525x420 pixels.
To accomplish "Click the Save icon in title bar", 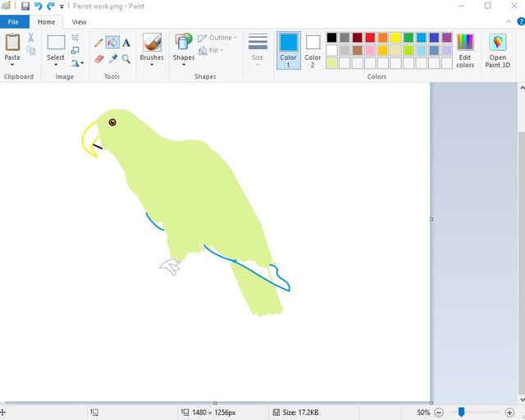I will click(25, 6).
